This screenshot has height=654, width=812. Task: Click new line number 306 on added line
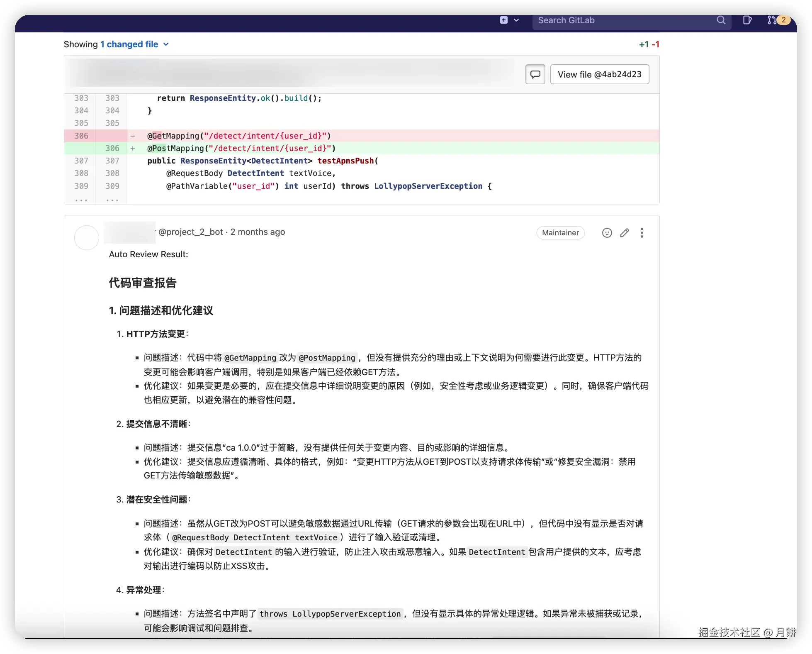pos(112,148)
